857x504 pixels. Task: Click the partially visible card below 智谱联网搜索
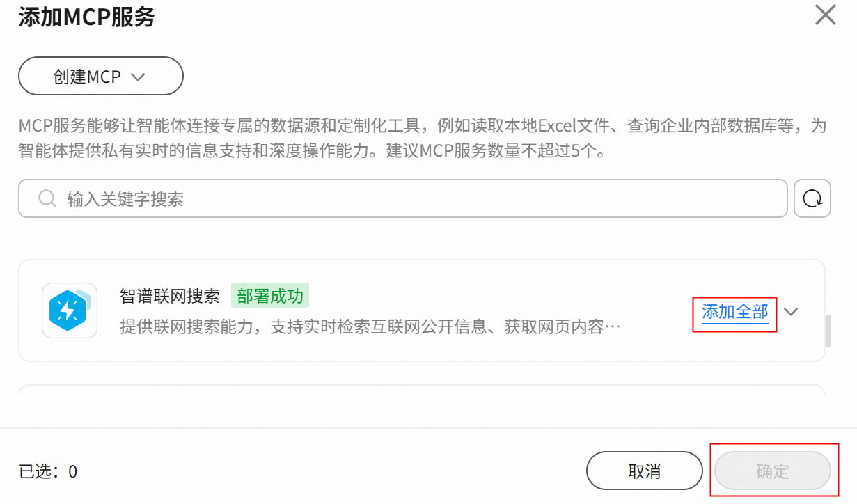(x=422, y=390)
